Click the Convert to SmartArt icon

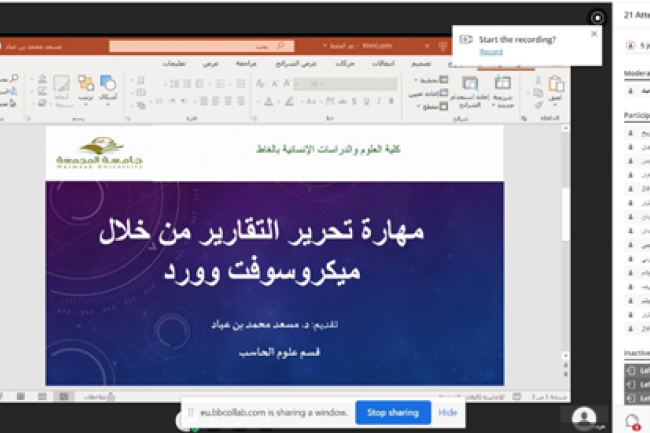tap(141, 106)
